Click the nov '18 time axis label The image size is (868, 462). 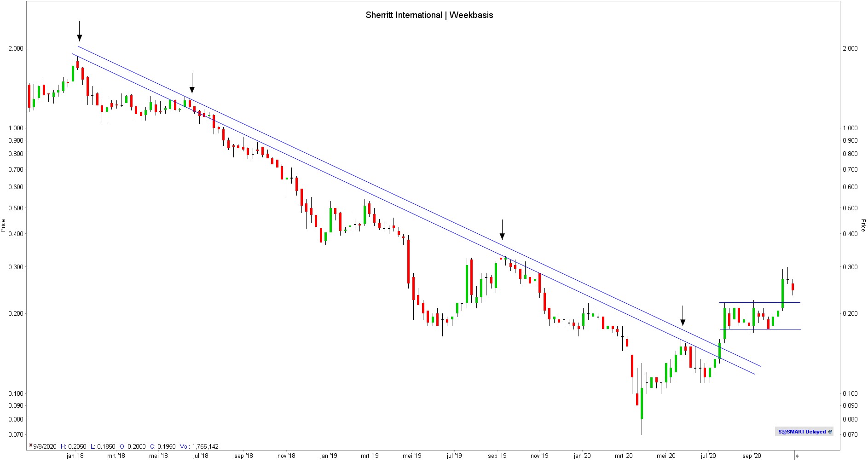click(286, 456)
